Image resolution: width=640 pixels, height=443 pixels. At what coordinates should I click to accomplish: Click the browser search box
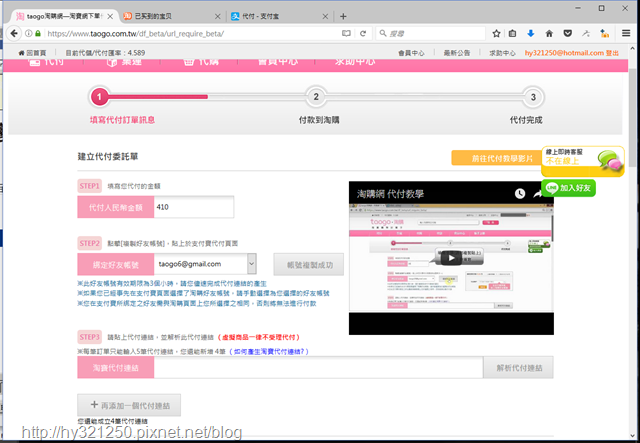(x=431, y=33)
